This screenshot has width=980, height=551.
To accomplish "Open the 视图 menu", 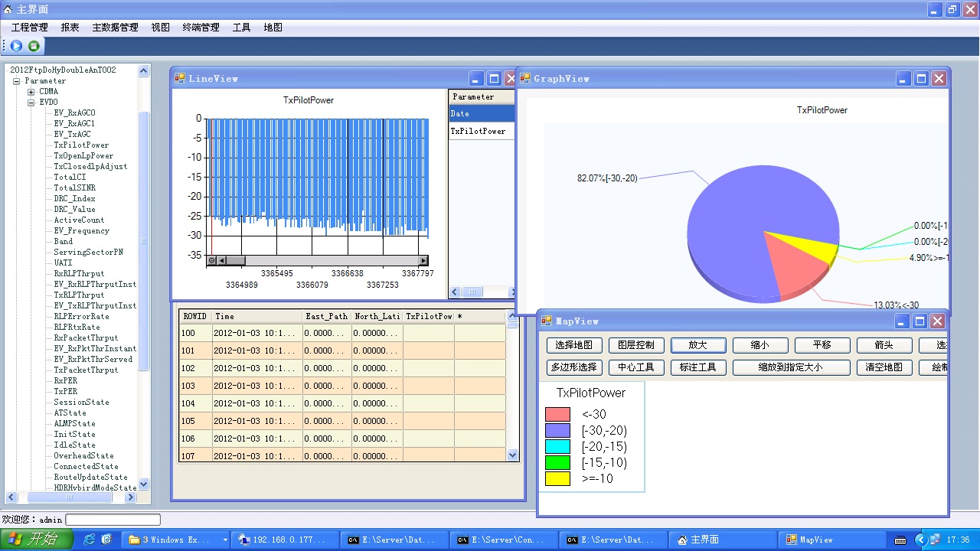I will pyautogui.click(x=161, y=27).
